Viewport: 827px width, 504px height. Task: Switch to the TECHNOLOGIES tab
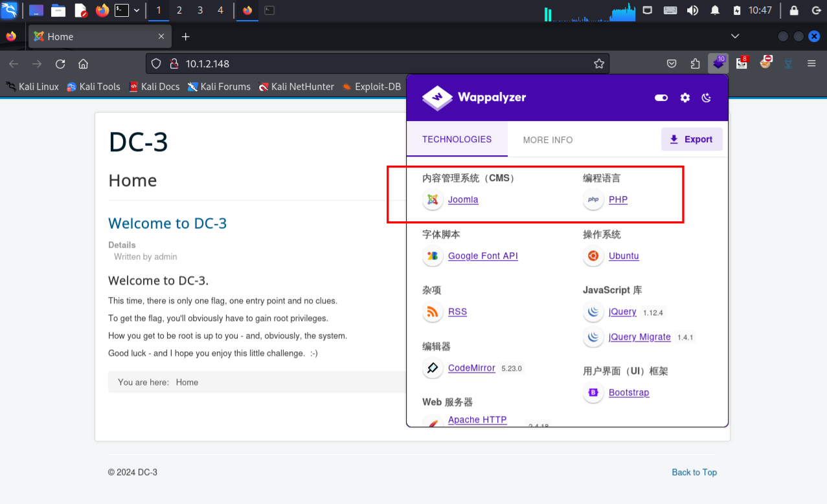(457, 139)
